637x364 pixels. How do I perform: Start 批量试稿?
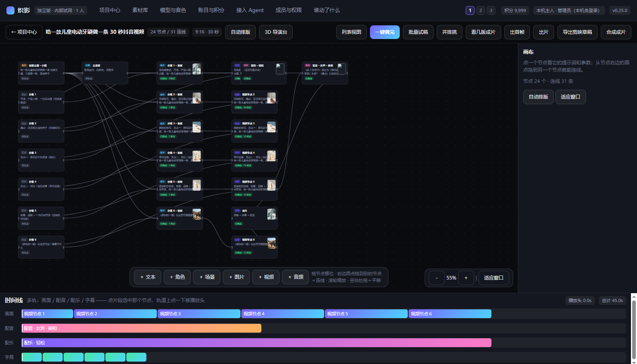[418, 32]
